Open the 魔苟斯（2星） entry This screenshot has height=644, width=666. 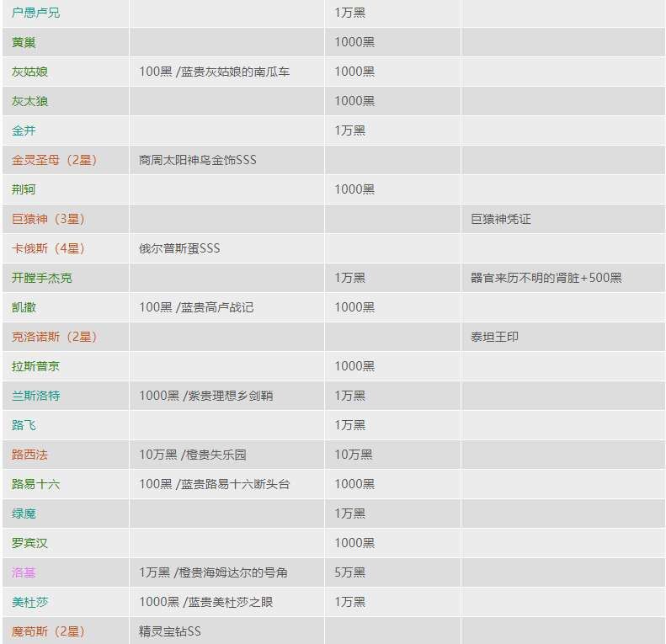point(49,631)
